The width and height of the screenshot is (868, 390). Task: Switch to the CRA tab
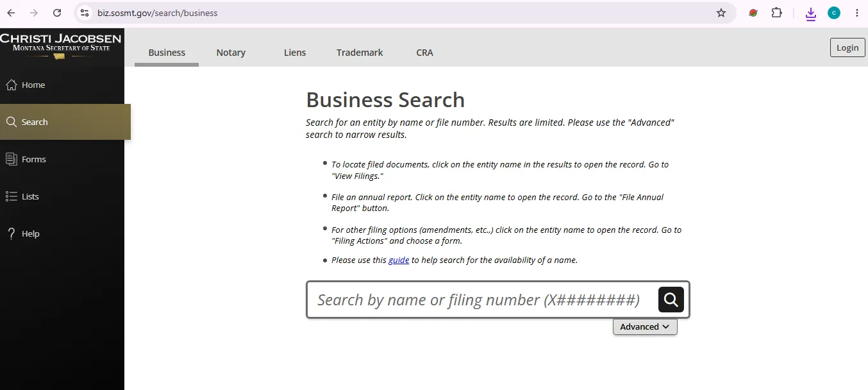tap(424, 53)
